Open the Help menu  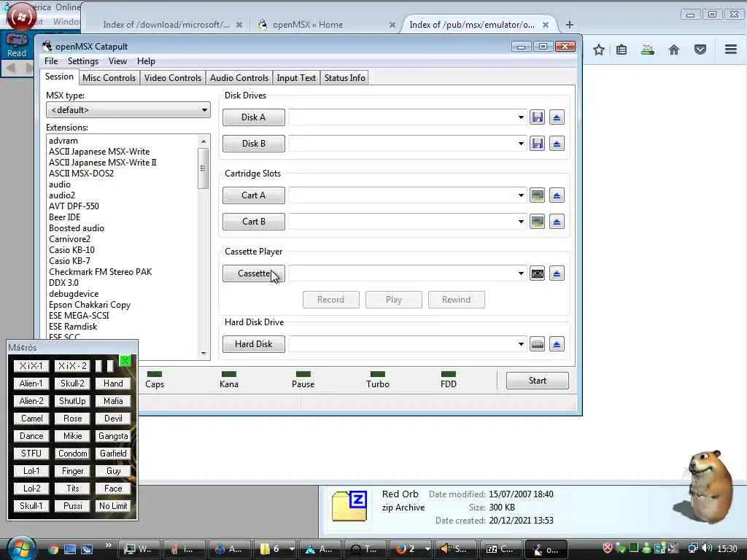(x=146, y=61)
